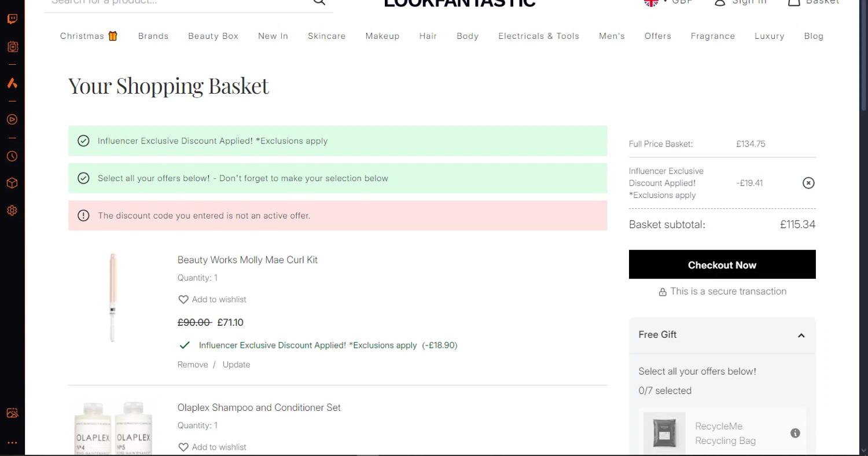Click the green checkmark beside the Curl Kit discount
Image resolution: width=868 pixels, height=456 pixels.
pyautogui.click(x=185, y=345)
